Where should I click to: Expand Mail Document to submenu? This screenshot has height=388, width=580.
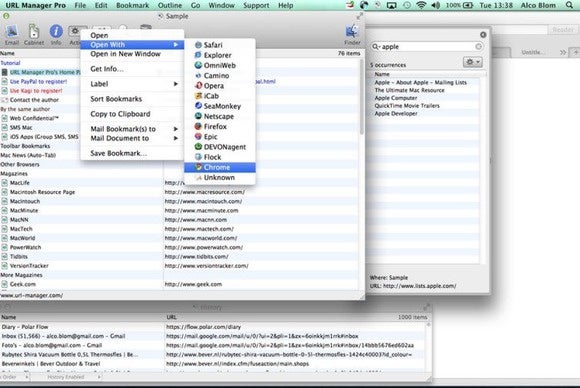tap(132, 138)
